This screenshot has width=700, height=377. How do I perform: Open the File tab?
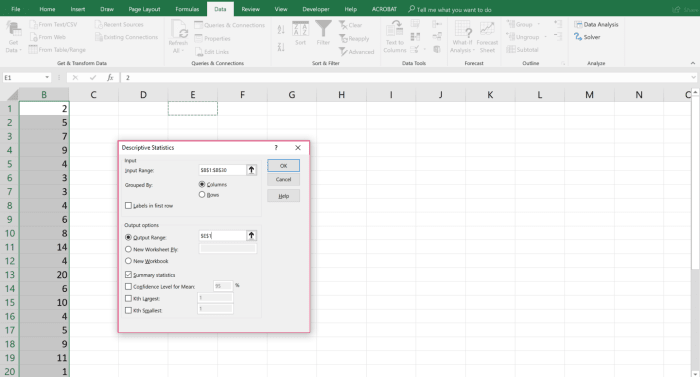tap(16, 9)
